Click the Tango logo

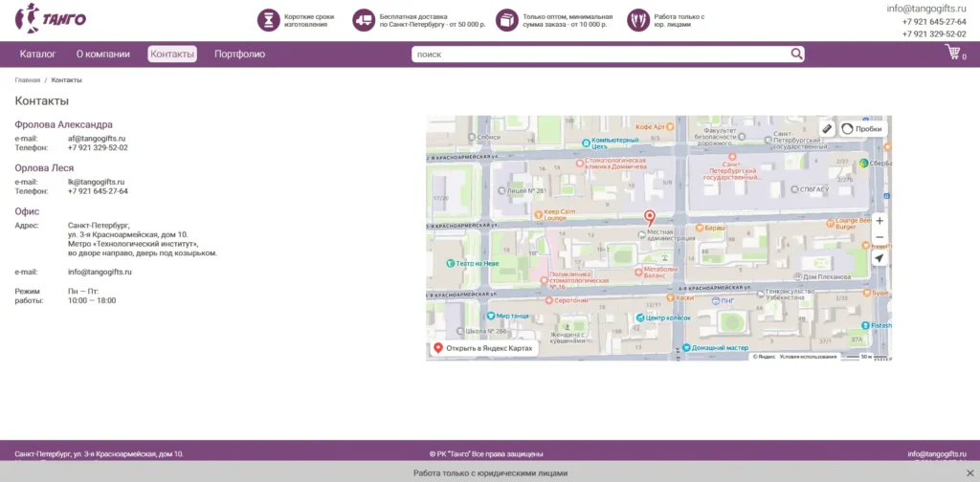coord(51,18)
